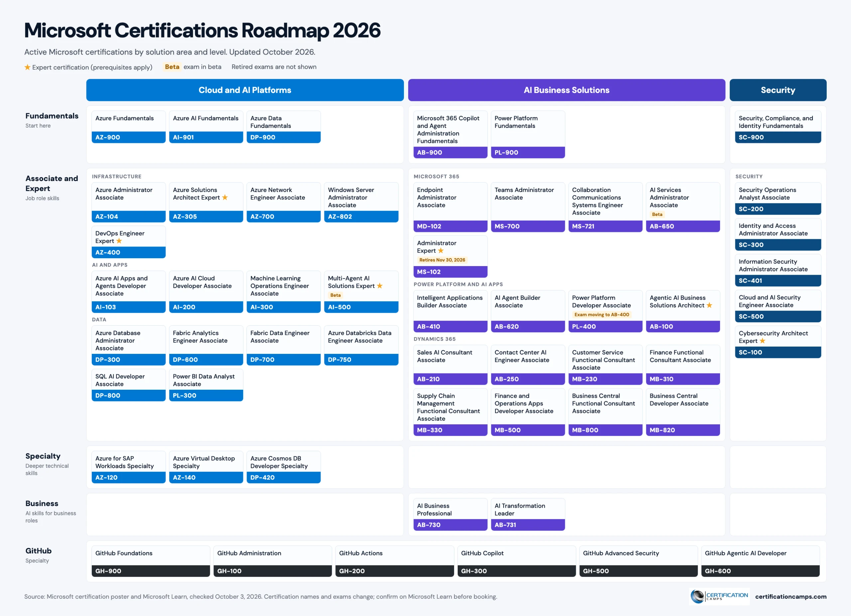The image size is (851, 616).
Task: Click the star next to DevOps Engineer Expert
Action: pyautogui.click(x=119, y=241)
